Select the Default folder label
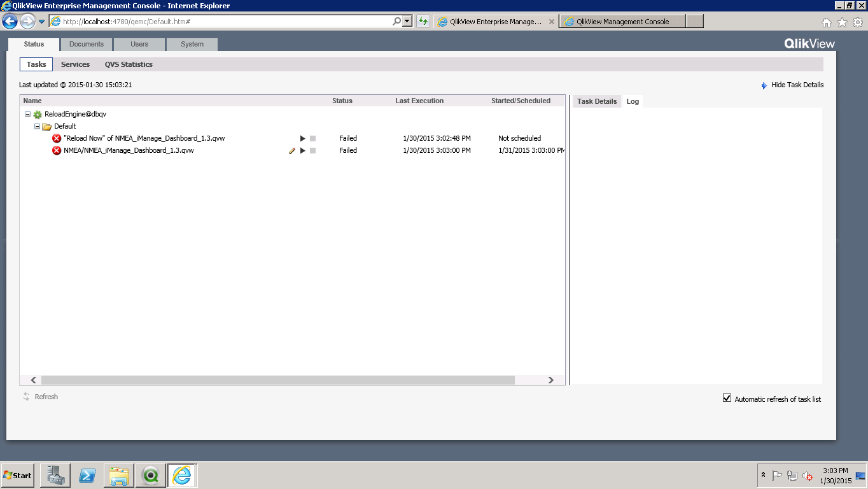 [65, 127]
